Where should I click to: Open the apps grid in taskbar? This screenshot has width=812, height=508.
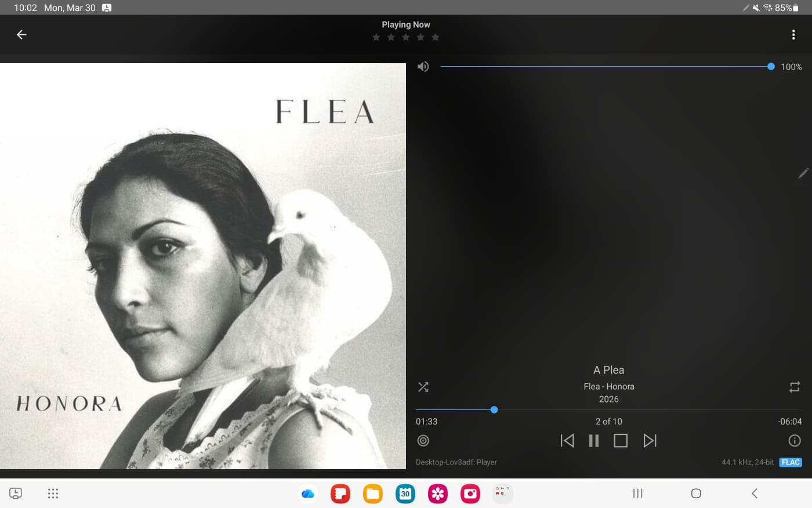click(x=53, y=494)
